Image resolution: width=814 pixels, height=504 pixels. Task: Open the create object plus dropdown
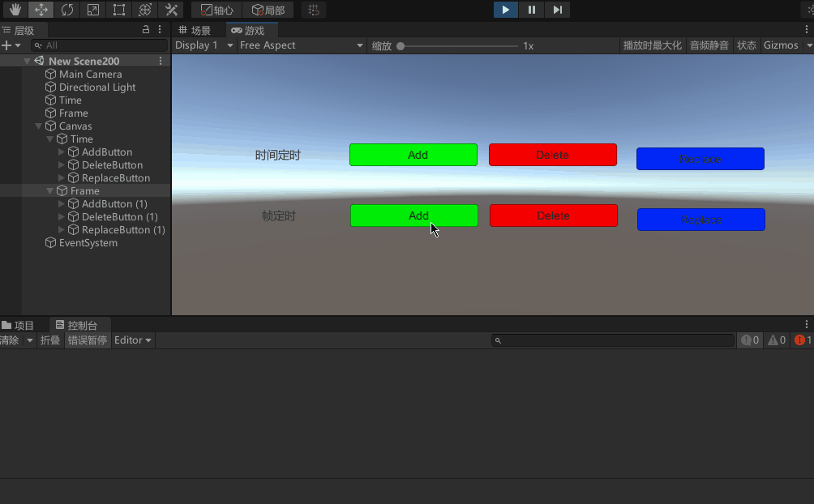pyautogui.click(x=11, y=45)
